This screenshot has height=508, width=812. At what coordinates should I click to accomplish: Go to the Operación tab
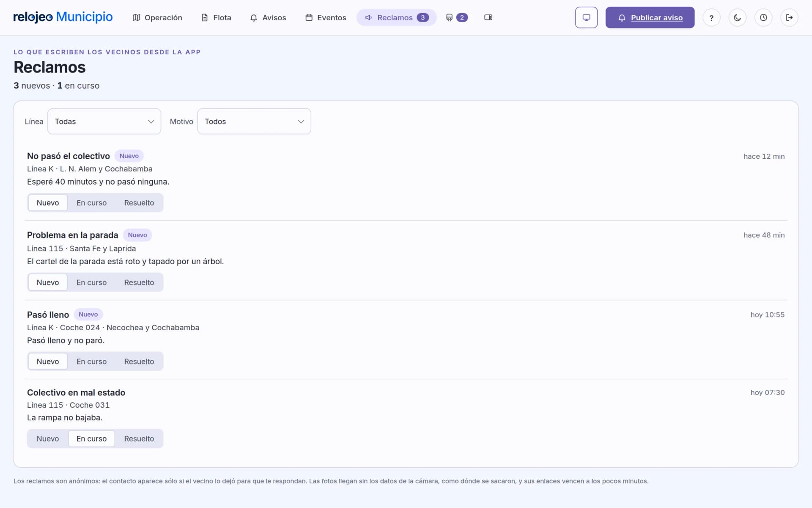click(157, 18)
